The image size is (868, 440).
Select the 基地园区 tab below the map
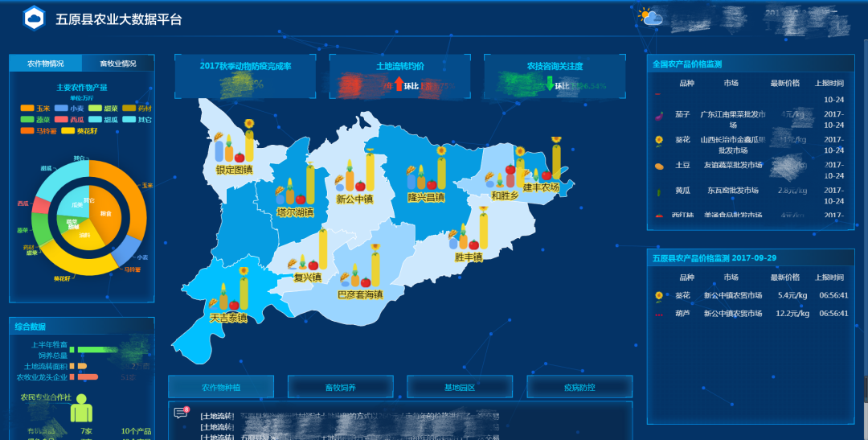(x=460, y=387)
